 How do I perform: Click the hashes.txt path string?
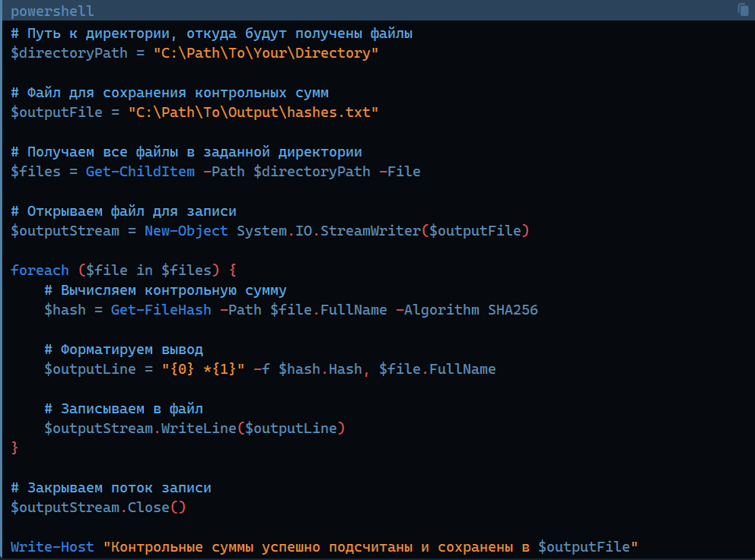point(253,112)
